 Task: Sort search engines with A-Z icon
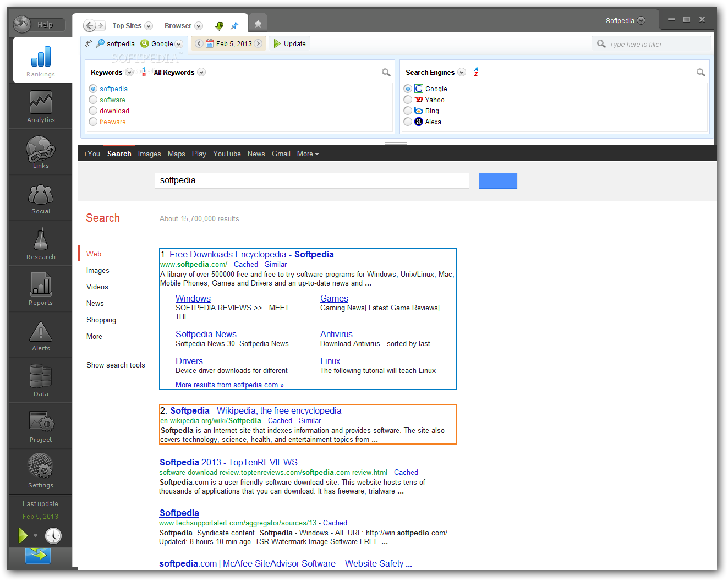[476, 72]
